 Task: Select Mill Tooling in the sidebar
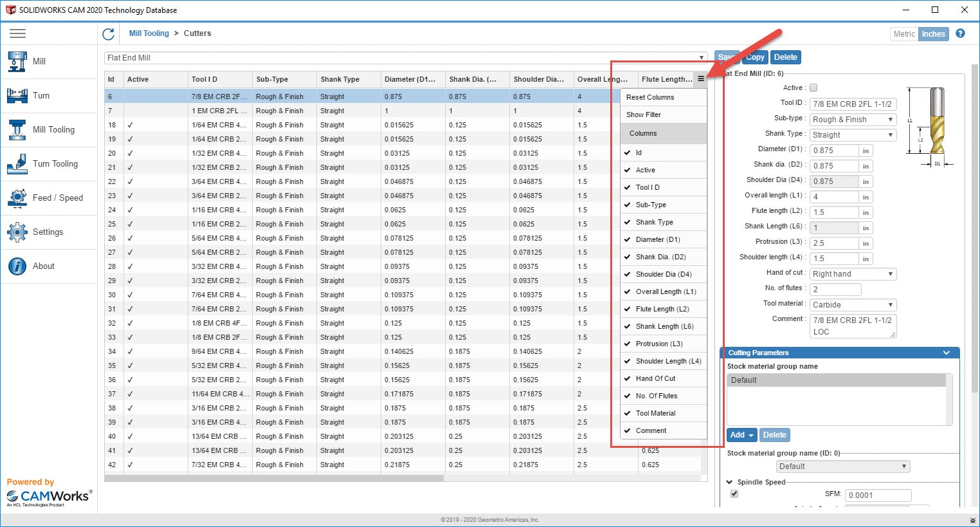pos(49,129)
